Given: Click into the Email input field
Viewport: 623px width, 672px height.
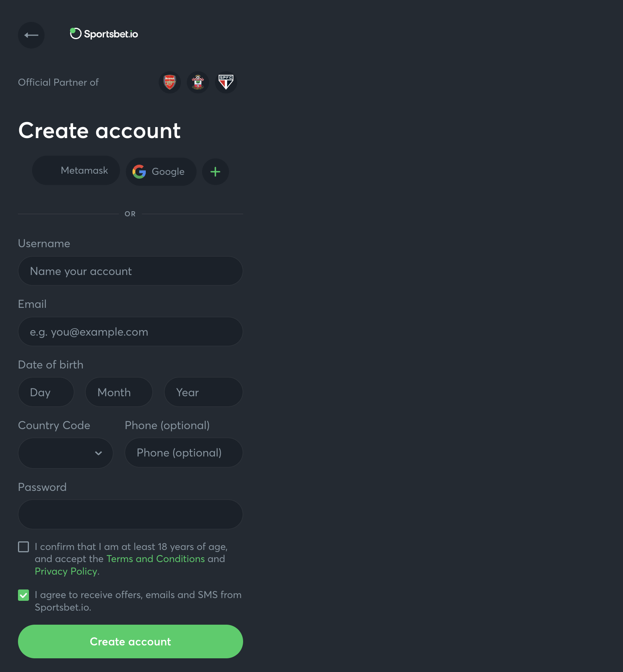Looking at the screenshot, I should point(131,332).
